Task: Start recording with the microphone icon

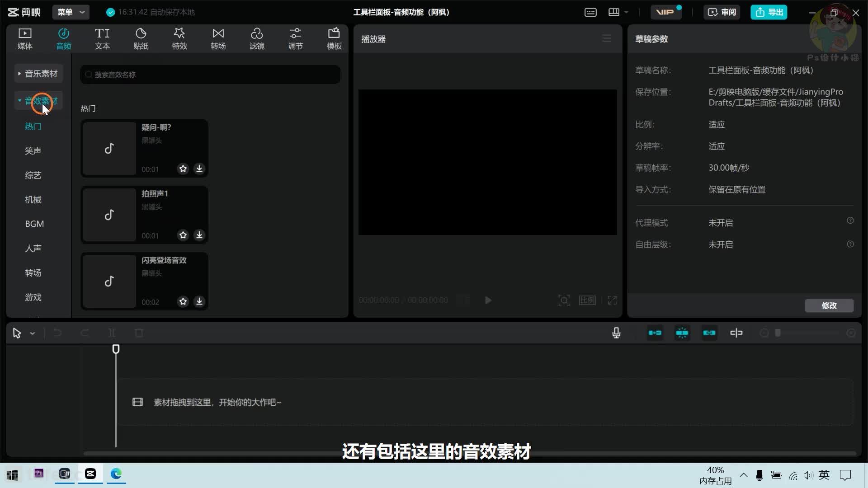Action: pyautogui.click(x=616, y=333)
